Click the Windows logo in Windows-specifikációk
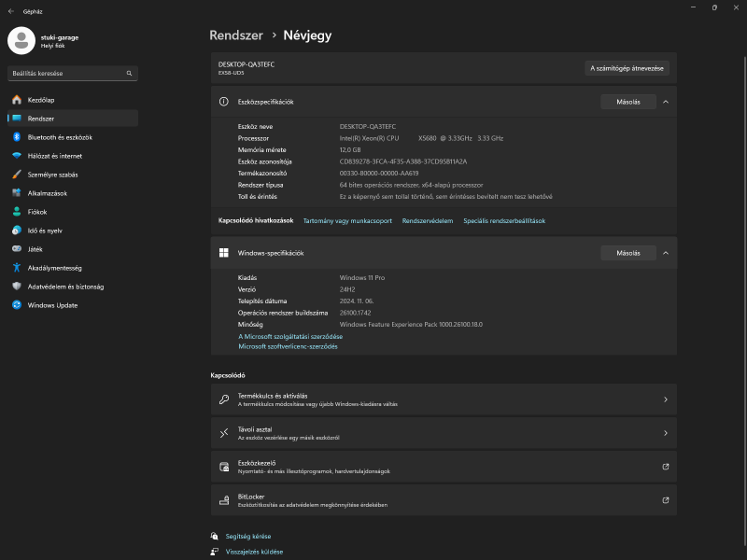Viewport: 747px width, 560px height. (224, 253)
